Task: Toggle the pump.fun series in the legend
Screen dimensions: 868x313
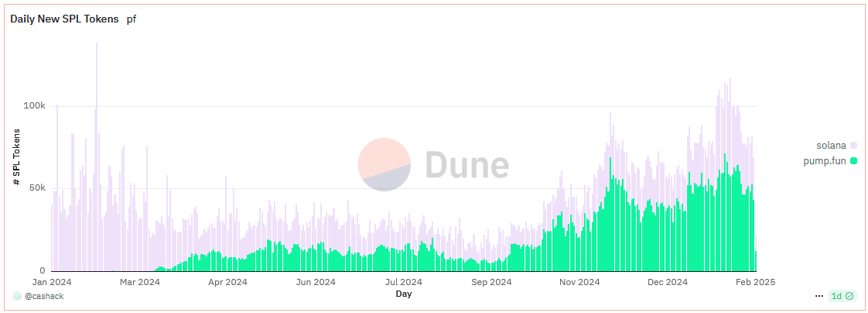Action: click(x=826, y=160)
